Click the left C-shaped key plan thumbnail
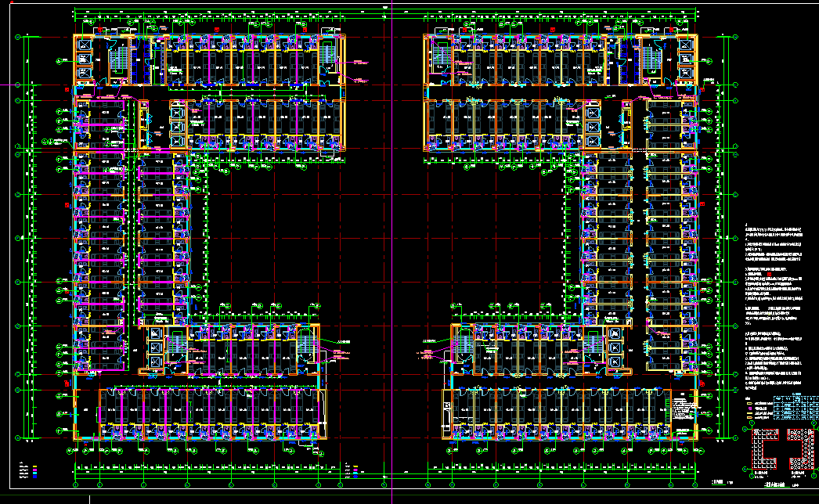Image resolution: width=819 pixels, height=504 pixels. coord(764,450)
